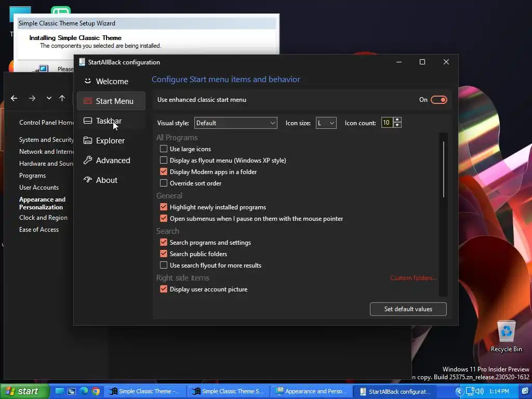
Task: Open the About section
Action: (x=111, y=180)
